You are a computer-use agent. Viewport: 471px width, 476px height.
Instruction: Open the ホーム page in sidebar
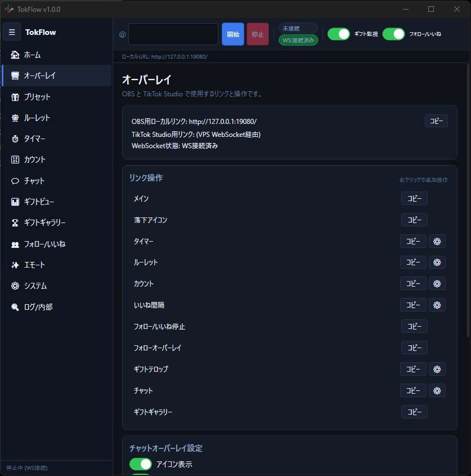point(32,55)
